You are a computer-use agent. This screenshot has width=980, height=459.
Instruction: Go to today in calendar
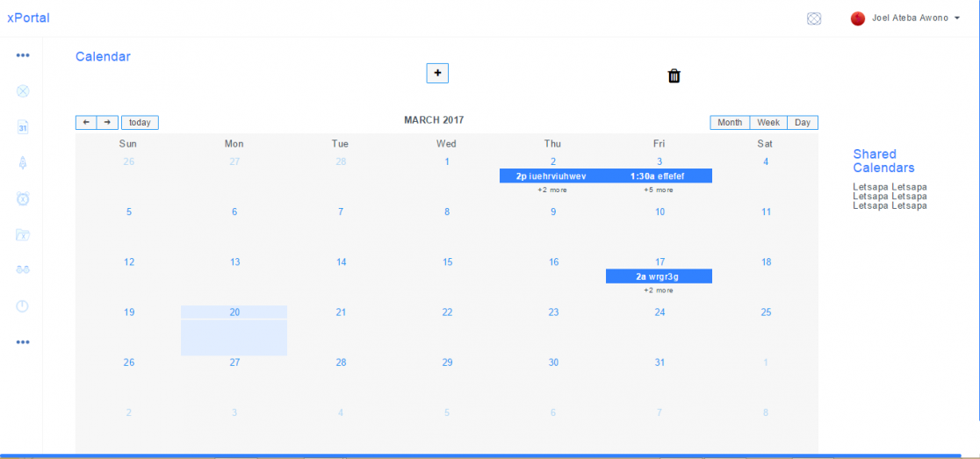click(x=140, y=123)
